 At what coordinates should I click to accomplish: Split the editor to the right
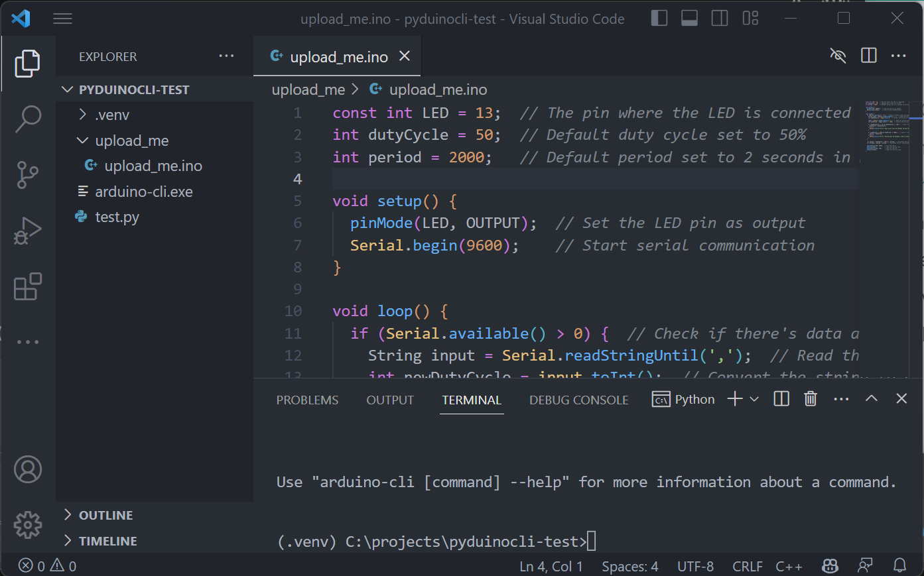point(868,56)
